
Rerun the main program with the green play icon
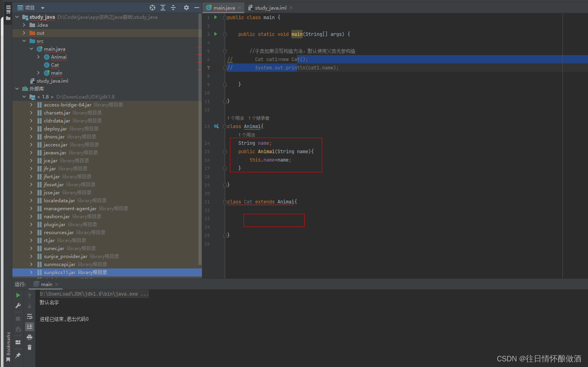tap(18, 295)
